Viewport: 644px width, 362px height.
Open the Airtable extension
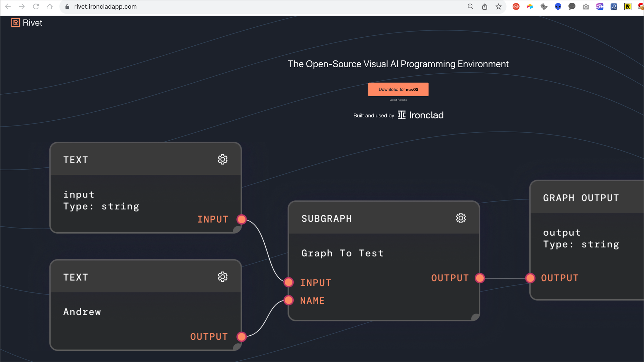click(530, 6)
